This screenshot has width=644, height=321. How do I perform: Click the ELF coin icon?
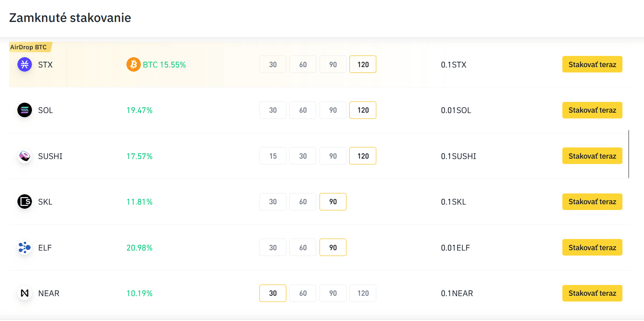[24, 248]
